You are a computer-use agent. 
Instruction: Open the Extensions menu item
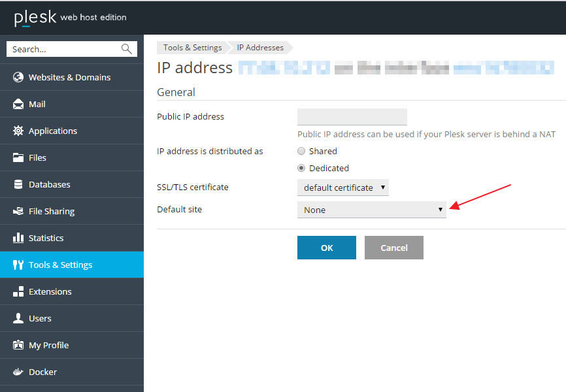click(72, 291)
